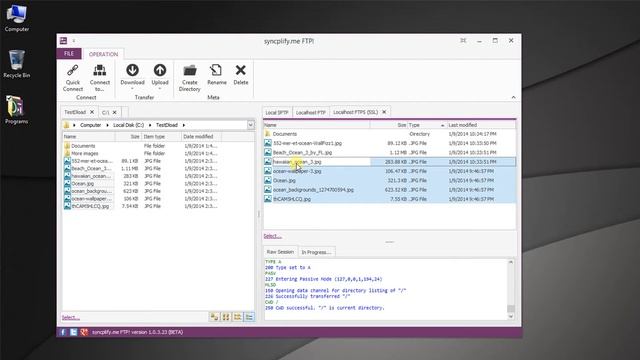Viewport: 640px width, 360px height.
Task: Switch to the TestDload local tab
Action: point(75,112)
